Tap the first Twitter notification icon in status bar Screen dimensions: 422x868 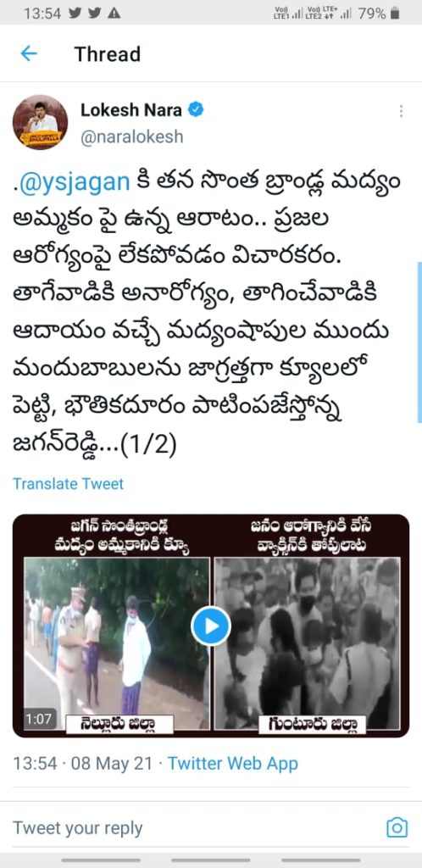tap(75, 14)
